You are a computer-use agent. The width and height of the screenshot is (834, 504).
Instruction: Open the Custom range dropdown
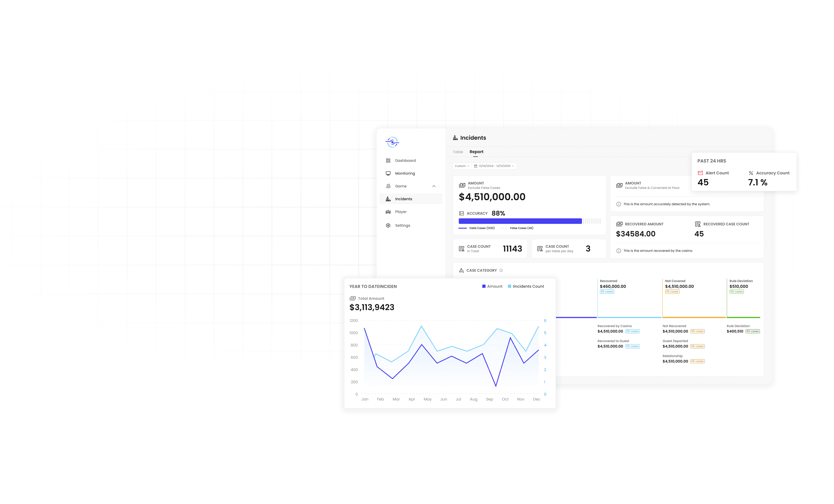click(462, 166)
